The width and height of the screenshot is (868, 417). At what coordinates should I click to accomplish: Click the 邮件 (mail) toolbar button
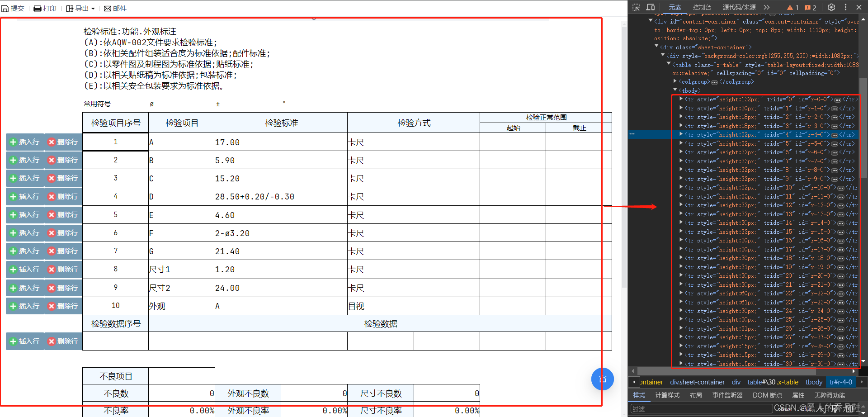click(115, 8)
